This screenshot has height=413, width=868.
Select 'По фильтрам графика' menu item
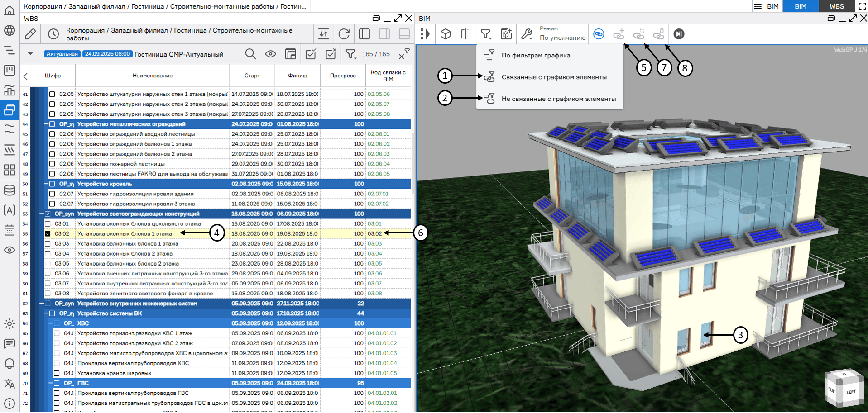[536, 56]
